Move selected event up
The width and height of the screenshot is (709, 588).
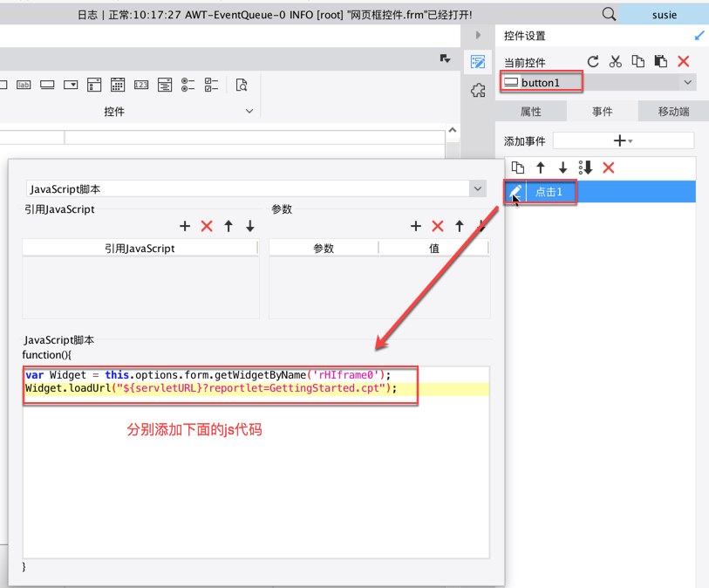[541, 168]
